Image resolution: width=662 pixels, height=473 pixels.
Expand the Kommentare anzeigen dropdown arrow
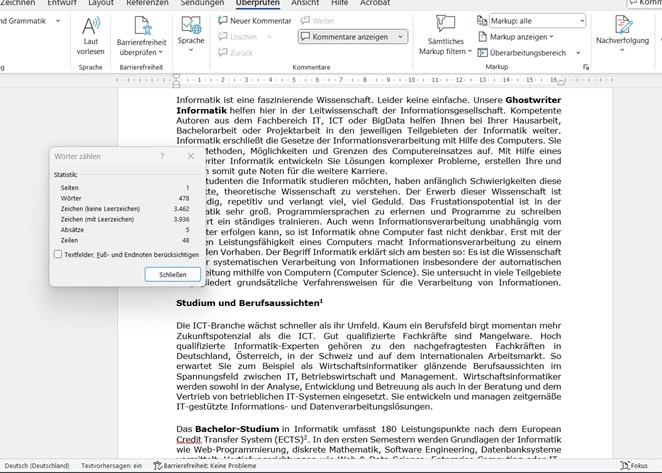click(x=400, y=37)
